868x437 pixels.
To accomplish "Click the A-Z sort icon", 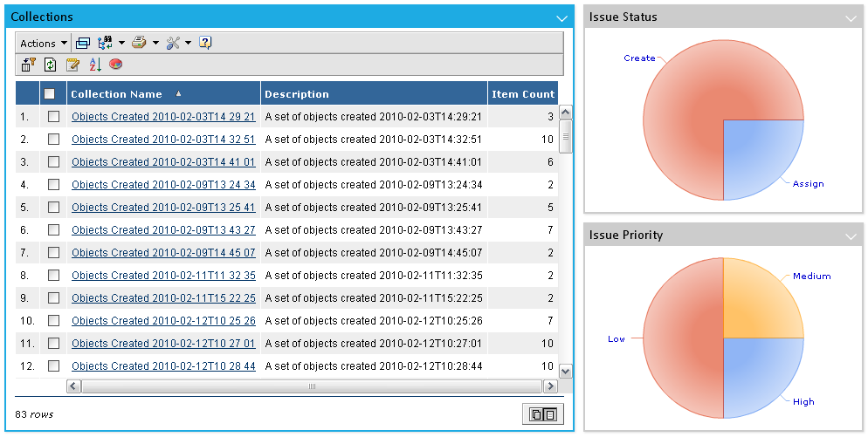I will point(94,65).
